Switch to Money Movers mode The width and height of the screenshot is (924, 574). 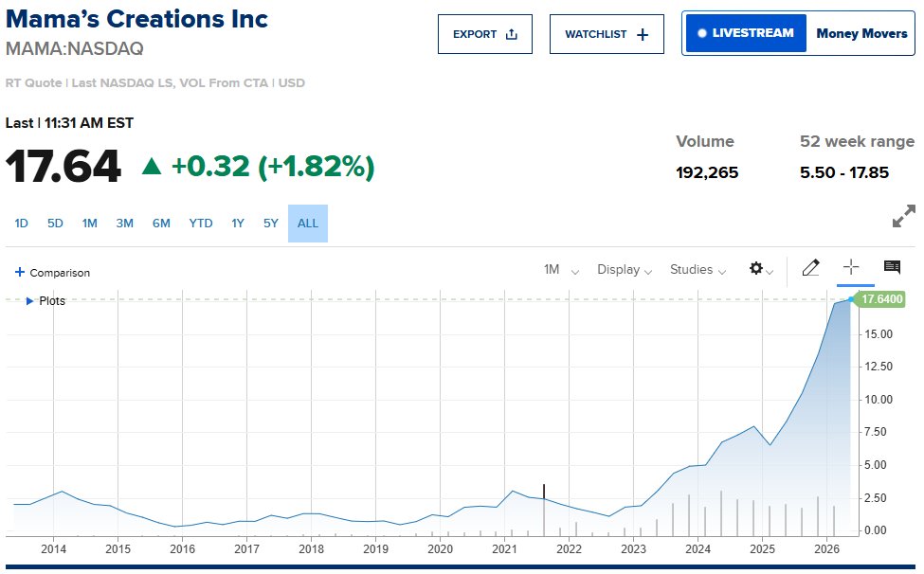861,33
